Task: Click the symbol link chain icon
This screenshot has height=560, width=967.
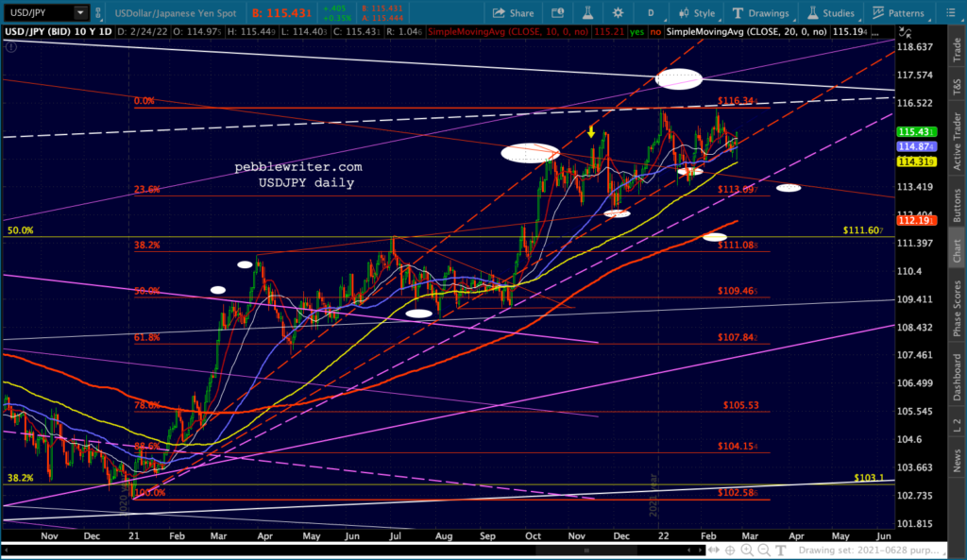Action: [x=98, y=13]
